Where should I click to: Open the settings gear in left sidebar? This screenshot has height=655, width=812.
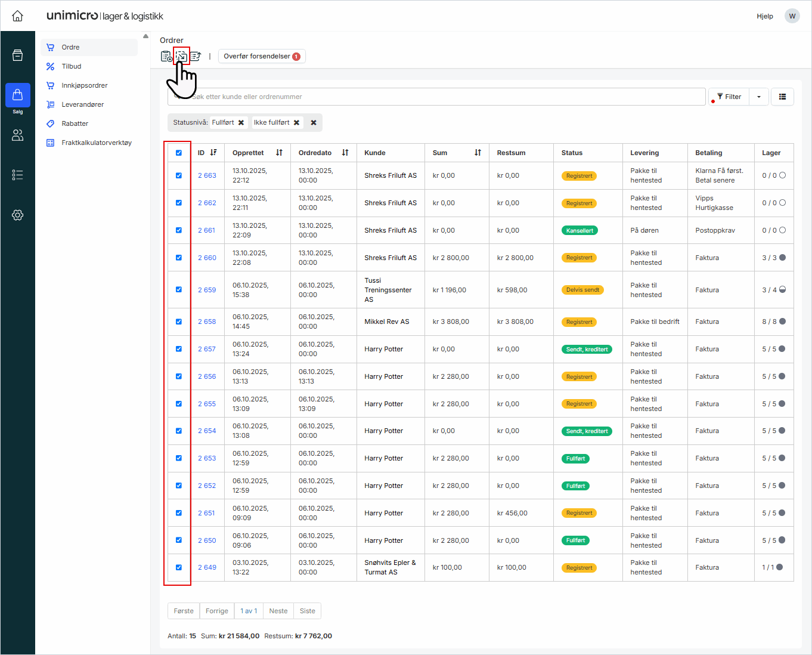pyautogui.click(x=18, y=215)
